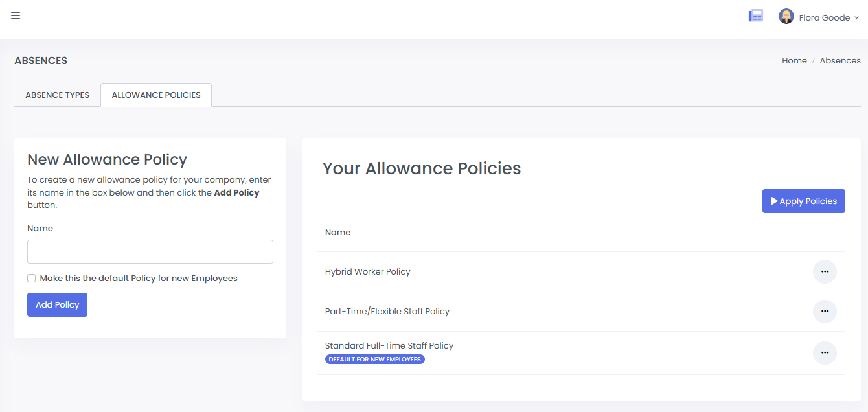Click the Apply Policies button

(x=803, y=201)
